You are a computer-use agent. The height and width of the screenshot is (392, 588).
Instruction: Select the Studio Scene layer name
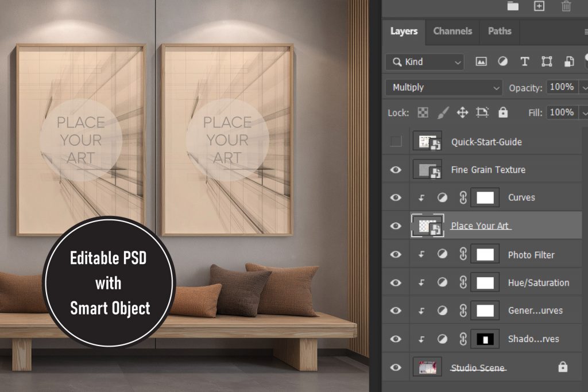tap(478, 368)
